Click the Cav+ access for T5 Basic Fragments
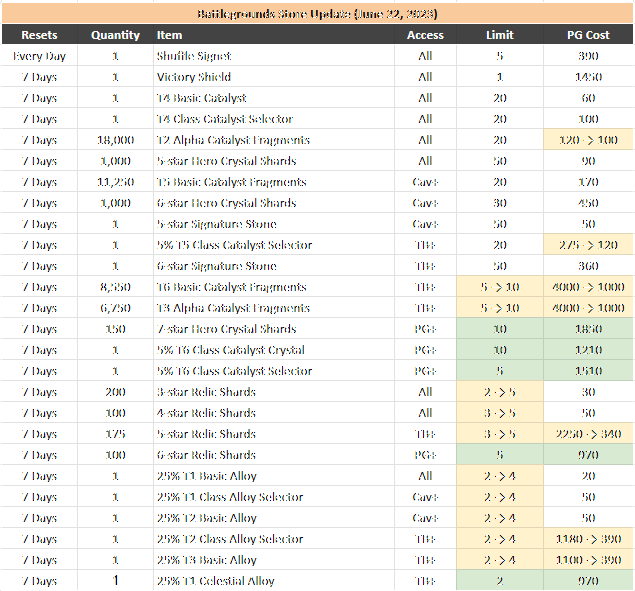This screenshot has height=591, width=635. pos(425,182)
